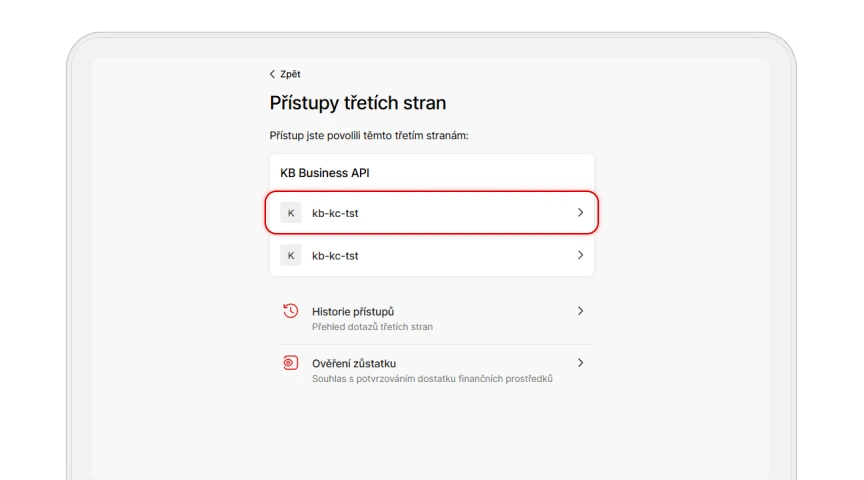Click the KB Business API section header

tap(325, 173)
